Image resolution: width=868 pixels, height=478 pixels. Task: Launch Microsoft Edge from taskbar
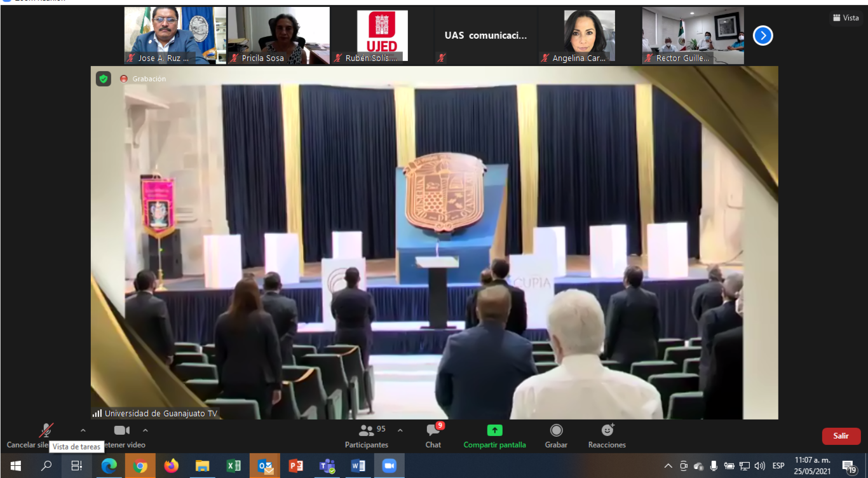(109, 466)
